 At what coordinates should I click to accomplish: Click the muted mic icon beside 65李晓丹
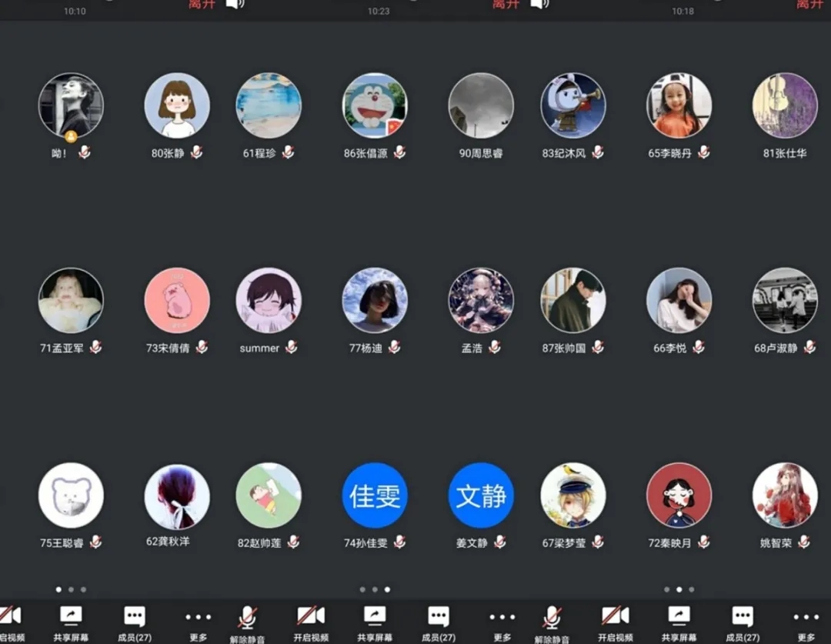point(703,152)
